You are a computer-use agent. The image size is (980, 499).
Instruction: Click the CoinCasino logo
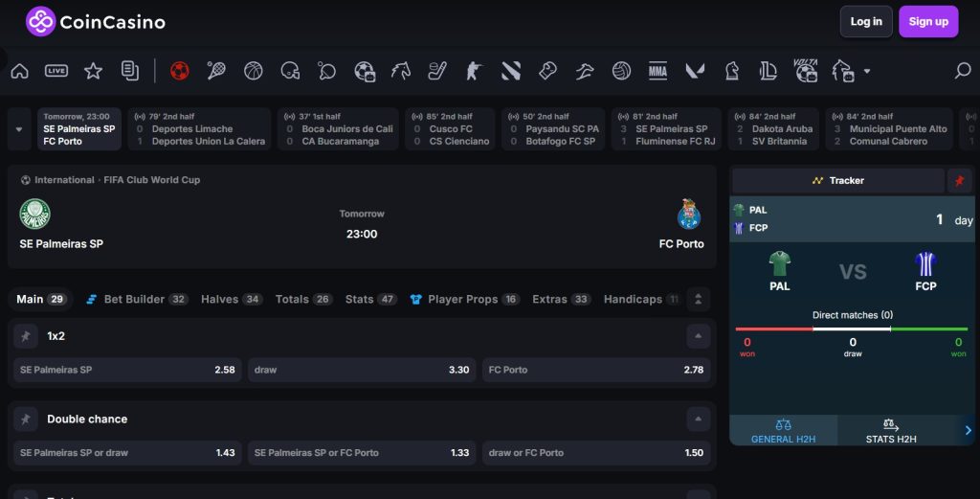(x=96, y=22)
